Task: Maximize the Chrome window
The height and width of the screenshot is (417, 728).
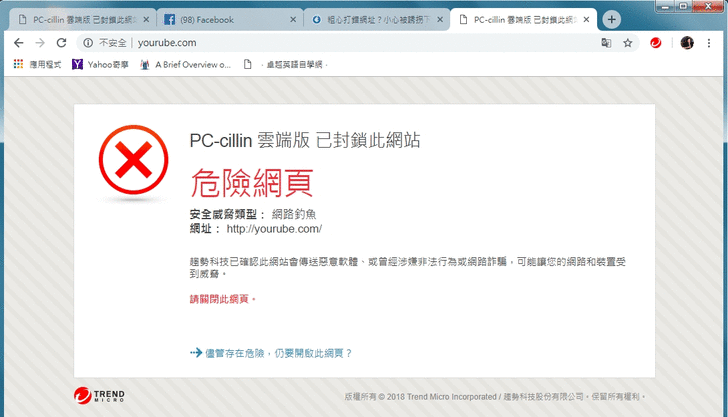Action: click(683, 7)
